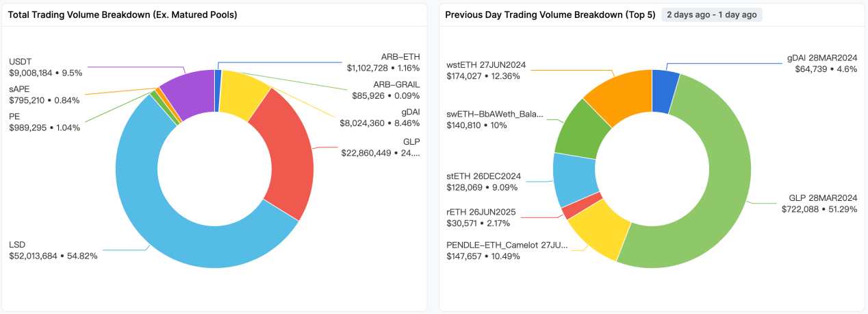Click the '$30,571 • 2.17%' value
868x314 pixels.
click(x=478, y=223)
